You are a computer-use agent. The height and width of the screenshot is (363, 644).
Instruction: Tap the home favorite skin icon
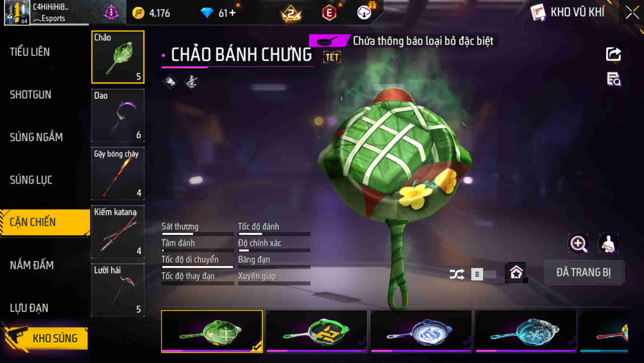(x=516, y=272)
